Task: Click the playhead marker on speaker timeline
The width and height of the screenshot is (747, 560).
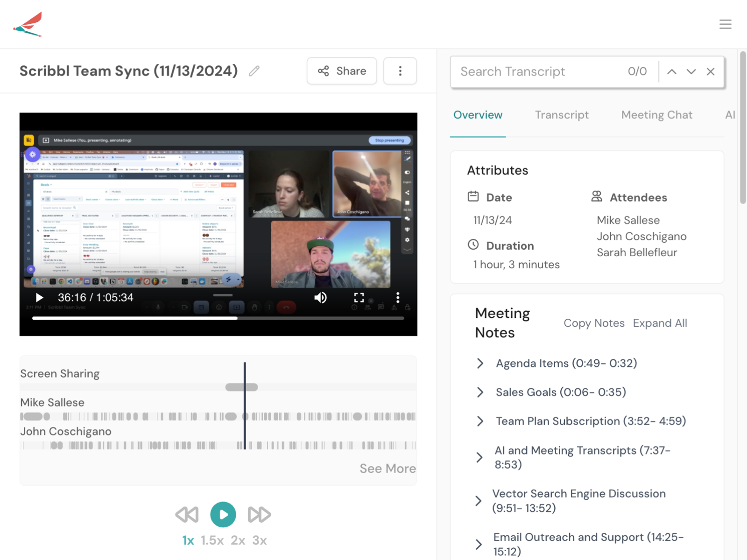Action: click(x=245, y=406)
